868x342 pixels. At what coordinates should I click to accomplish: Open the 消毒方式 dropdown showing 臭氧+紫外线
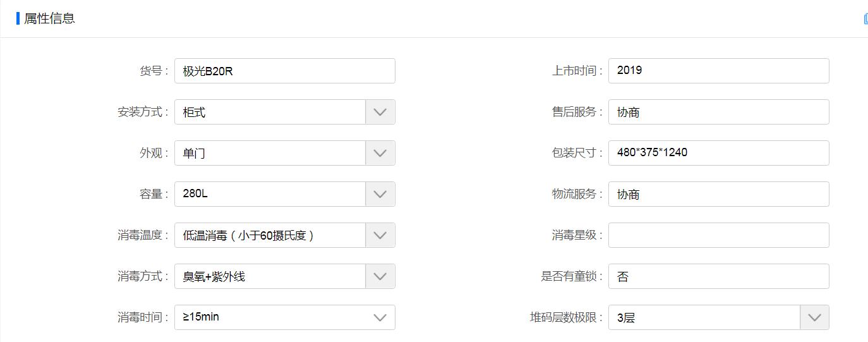click(380, 276)
